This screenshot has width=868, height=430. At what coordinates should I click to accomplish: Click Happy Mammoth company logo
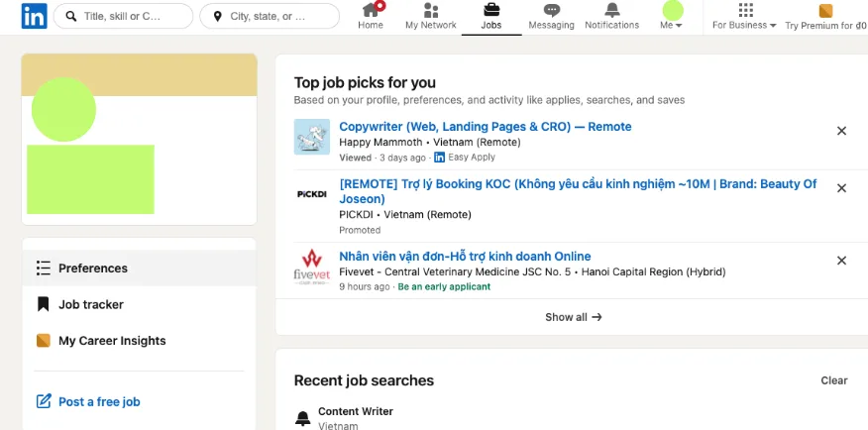coord(312,137)
